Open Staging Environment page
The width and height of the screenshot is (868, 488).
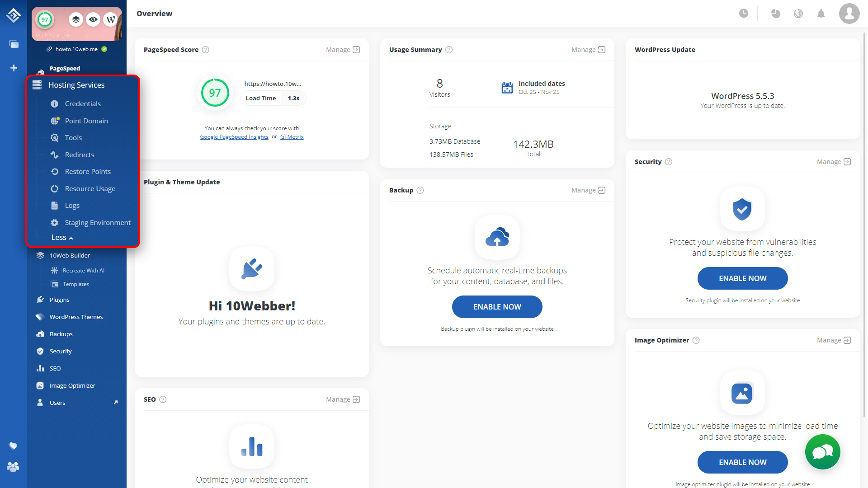click(98, 223)
